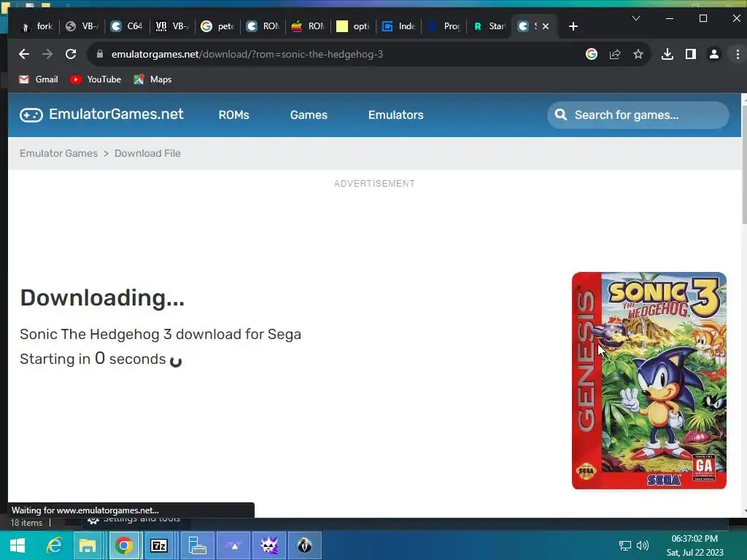
Task: Open a new browser tab
Action: 573,26
